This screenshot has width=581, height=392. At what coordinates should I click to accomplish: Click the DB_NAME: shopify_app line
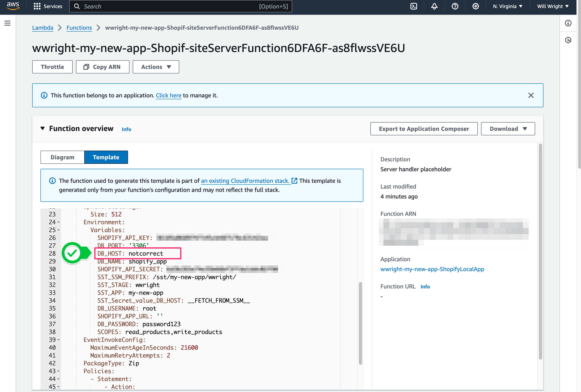(x=132, y=261)
